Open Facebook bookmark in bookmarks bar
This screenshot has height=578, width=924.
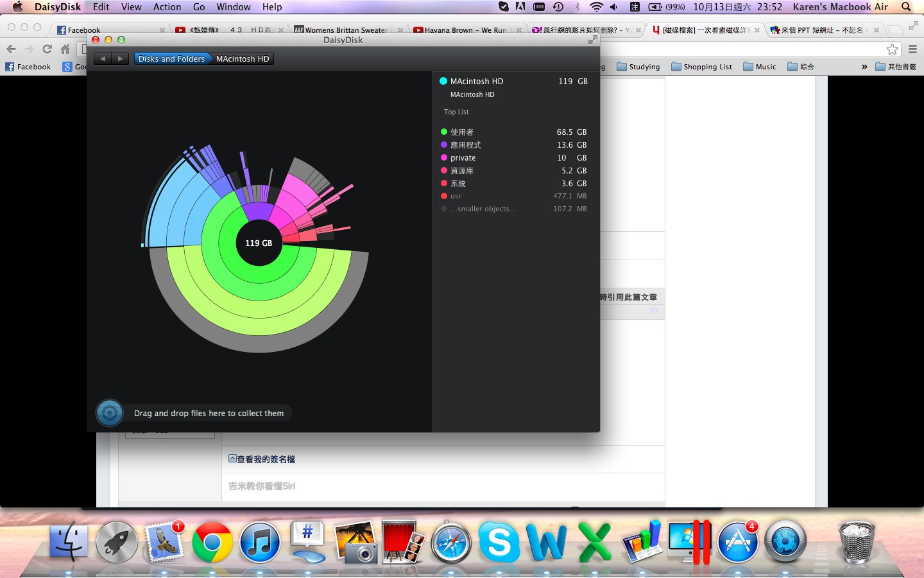pos(28,67)
